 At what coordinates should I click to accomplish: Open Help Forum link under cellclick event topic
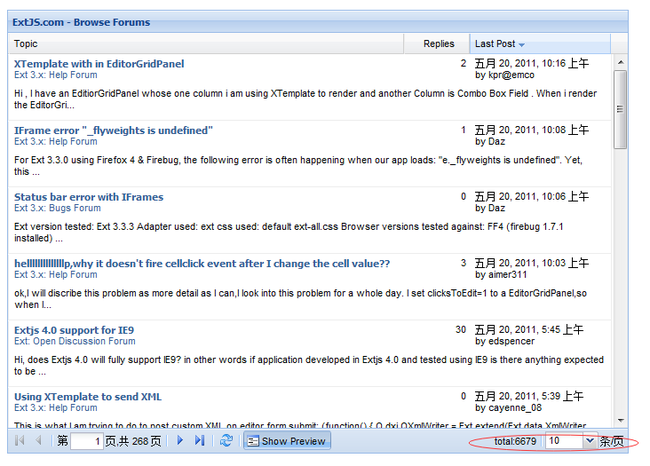point(56,275)
